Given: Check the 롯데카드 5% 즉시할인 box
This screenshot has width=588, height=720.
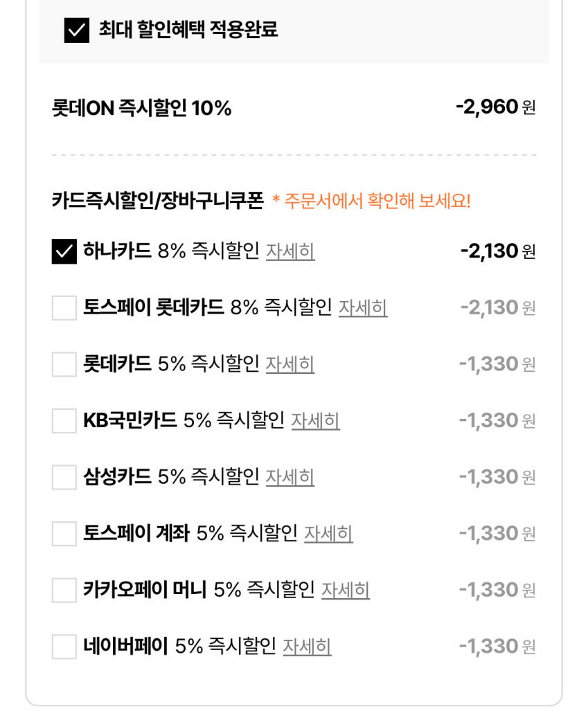Looking at the screenshot, I should (64, 364).
